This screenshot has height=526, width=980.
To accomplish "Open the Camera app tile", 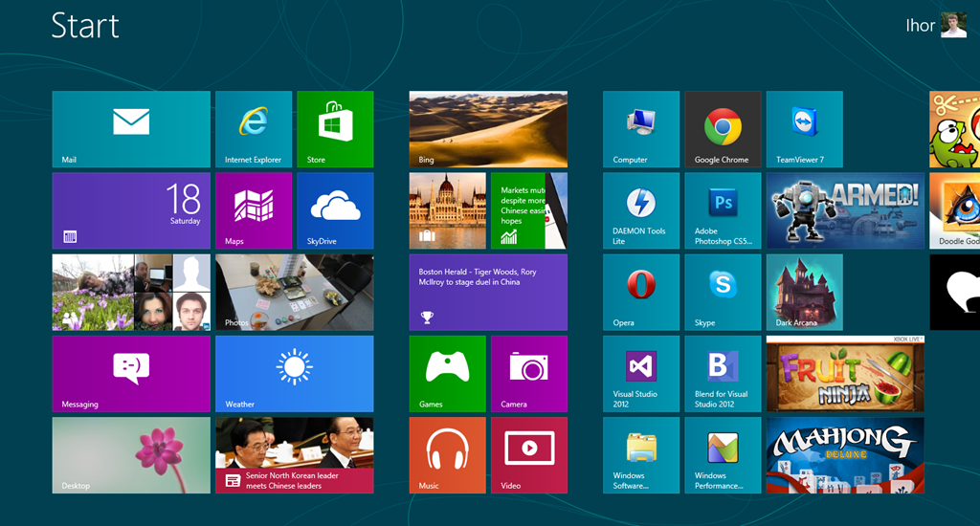I will click(529, 374).
